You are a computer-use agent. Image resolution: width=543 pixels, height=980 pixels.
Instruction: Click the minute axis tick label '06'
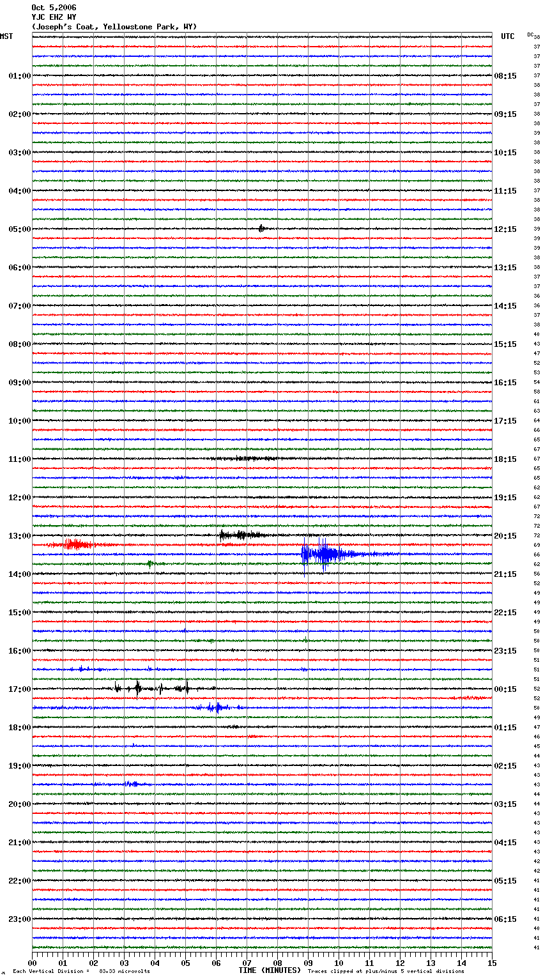[x=216, y=963]
